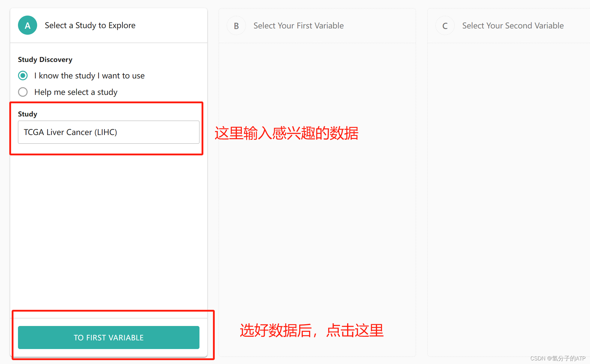Open 'Select Your Second Variable' panel header
Image resolution: width=590 pixels, height=364 pixels.
513,26
